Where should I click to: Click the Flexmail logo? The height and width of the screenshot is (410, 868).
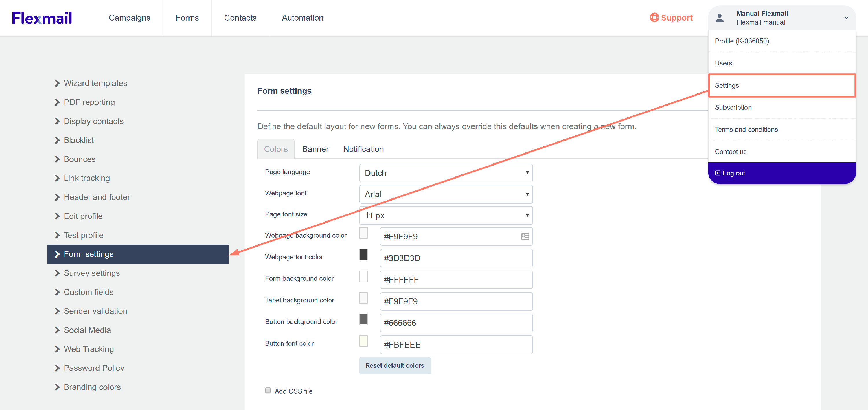[x=42, y=18]
